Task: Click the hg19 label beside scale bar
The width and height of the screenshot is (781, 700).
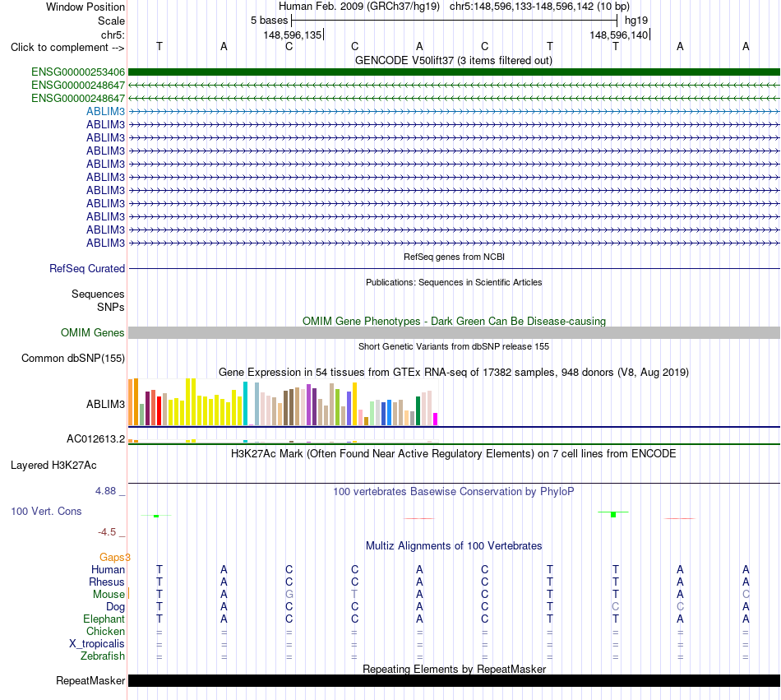Action: [636, 21]
